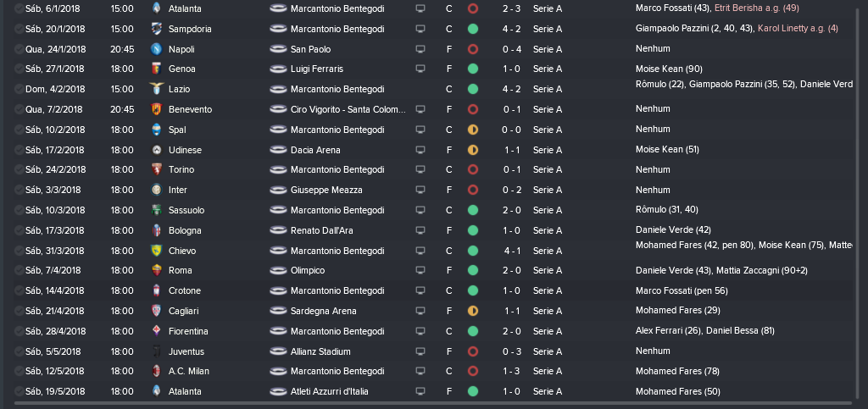This screenshot has height=409, width=868.
Task: Toggle the checkmark beside Sáb, 3/3/2018
Action: (19, 191)
